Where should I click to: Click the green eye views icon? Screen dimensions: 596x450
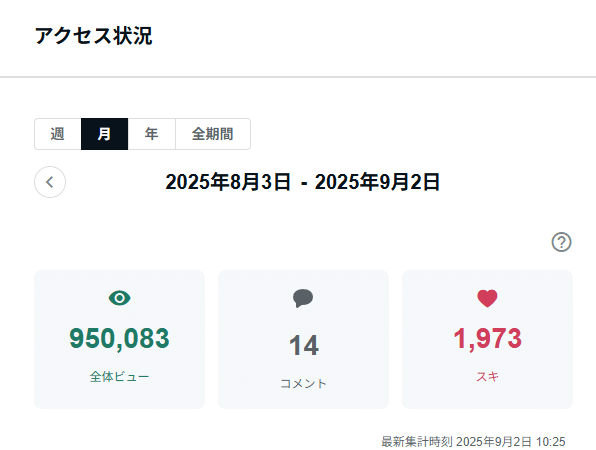coord(119,298)
